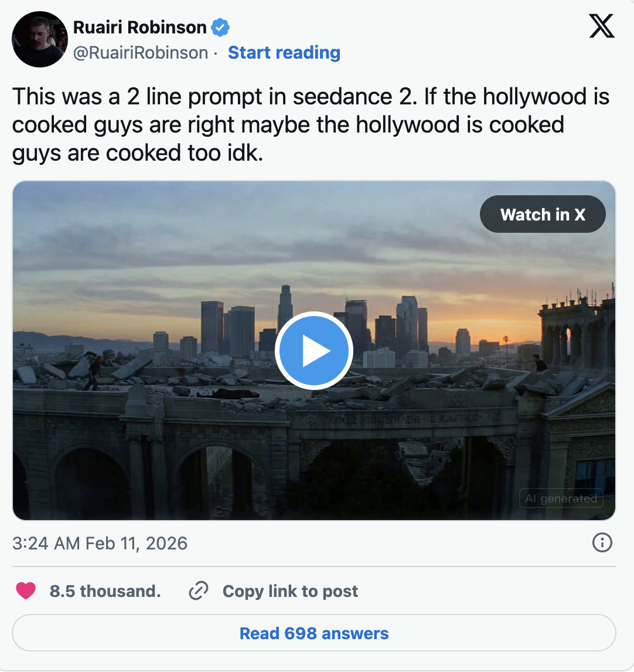Image resolution: width=634 pixels, height=672 pixels.
Task: Click the AI generated label on the video
Action: pos(561,498)
